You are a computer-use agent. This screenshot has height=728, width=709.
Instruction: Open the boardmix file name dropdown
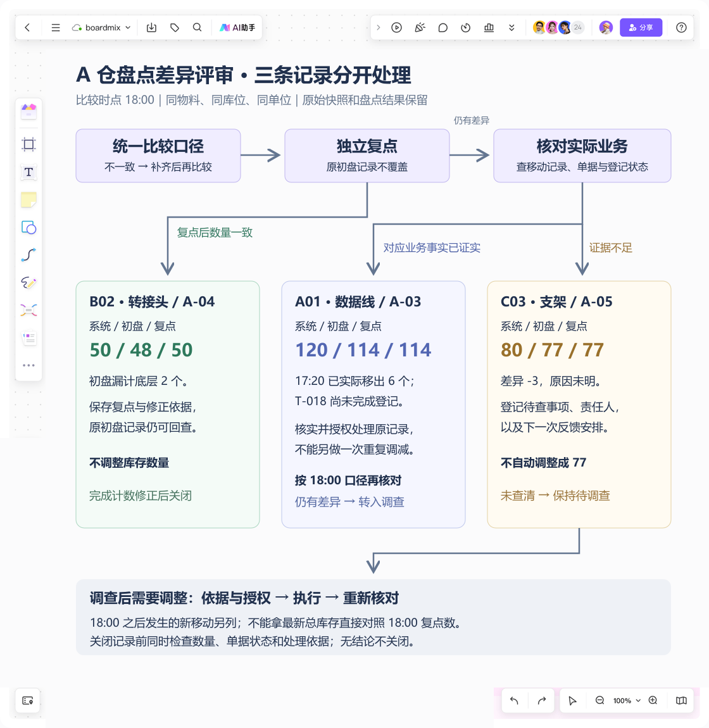point(102,27)
